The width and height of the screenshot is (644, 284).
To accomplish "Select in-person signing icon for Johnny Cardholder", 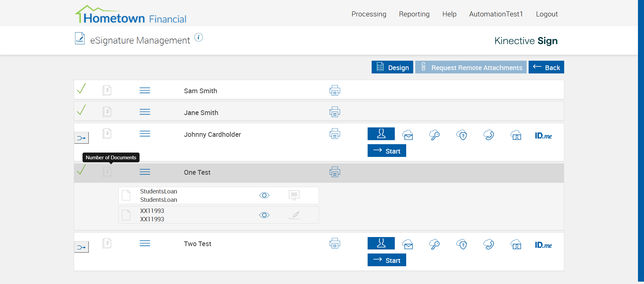I will pyautogui.click(x=381, y=134).
